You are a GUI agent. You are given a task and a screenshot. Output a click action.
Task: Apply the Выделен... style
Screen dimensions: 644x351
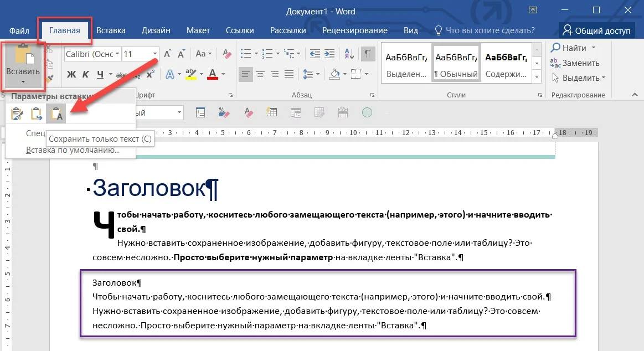tap(406, 63)
